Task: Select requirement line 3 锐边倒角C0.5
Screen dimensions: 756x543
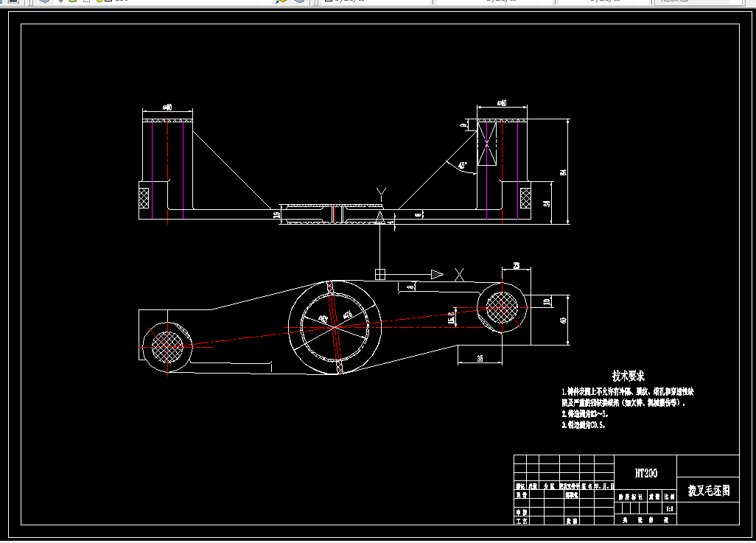Action: click(x=584, y=425)
